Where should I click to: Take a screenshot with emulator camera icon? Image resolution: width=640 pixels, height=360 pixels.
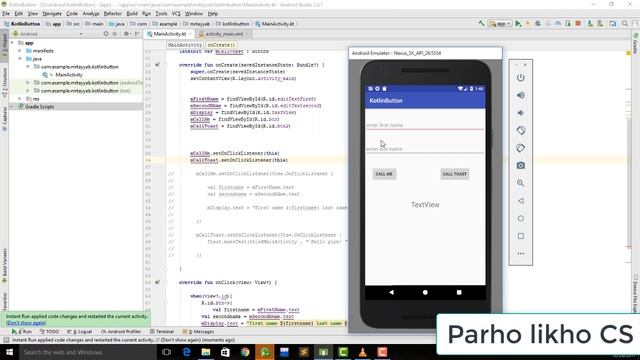(520, 165)
